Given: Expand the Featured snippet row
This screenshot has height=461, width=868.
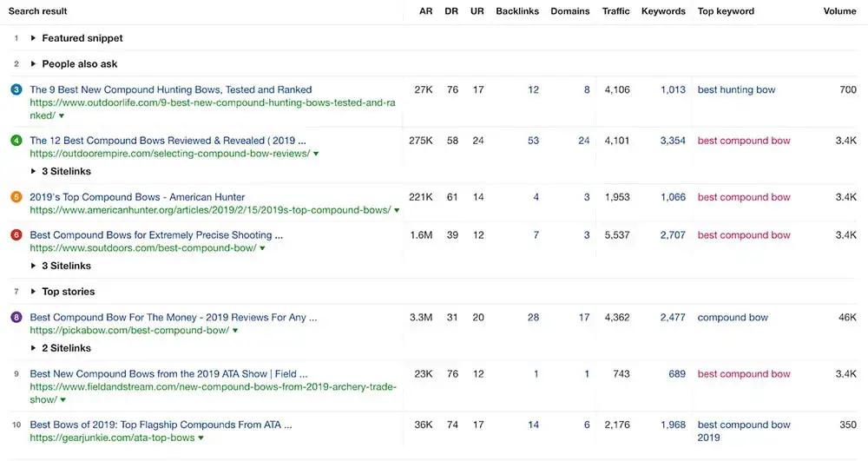Looking at the screenshot, I should click(34, 38).
